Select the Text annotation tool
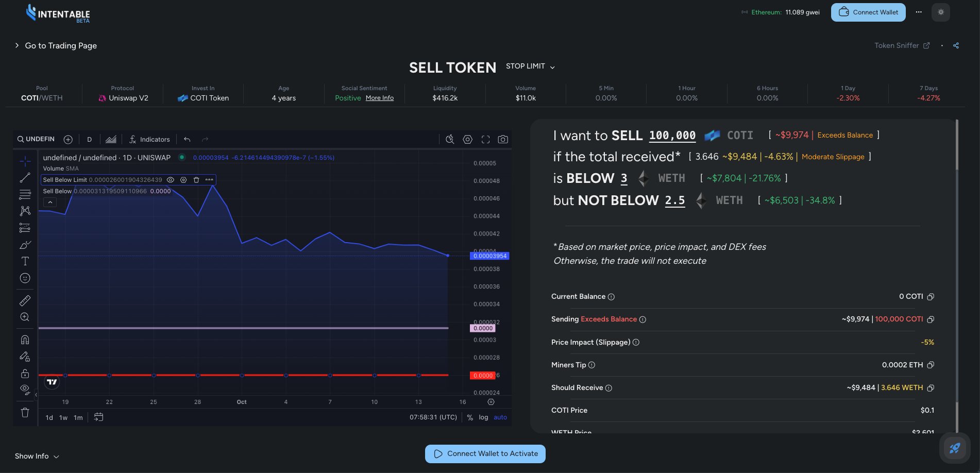The image size is (980, 473). (25, 261)
